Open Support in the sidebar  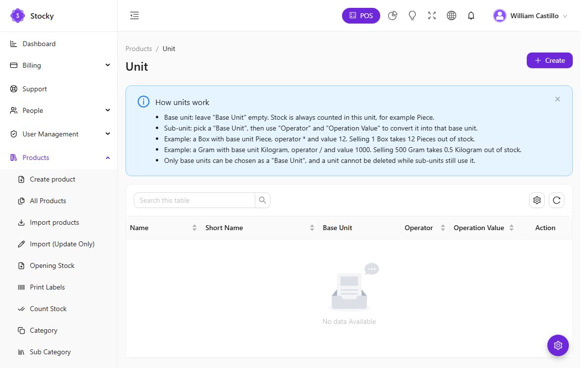pos(59,89)
